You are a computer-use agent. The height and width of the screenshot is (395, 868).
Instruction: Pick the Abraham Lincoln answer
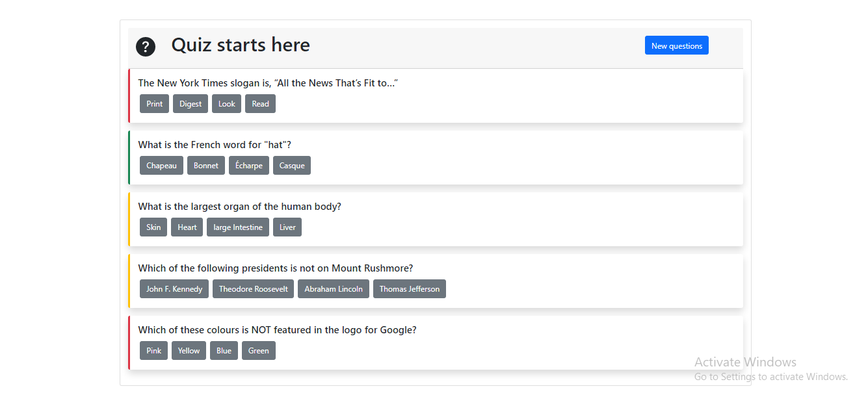pyautogui.click(x=334, y=289)
